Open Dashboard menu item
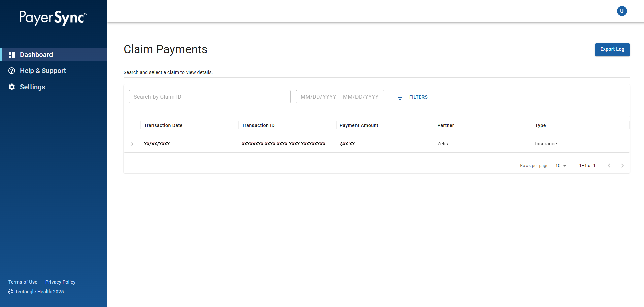Image resolution: width=644 pixels, height=307 pixels. pyautogui.click(x=54, y=55)
